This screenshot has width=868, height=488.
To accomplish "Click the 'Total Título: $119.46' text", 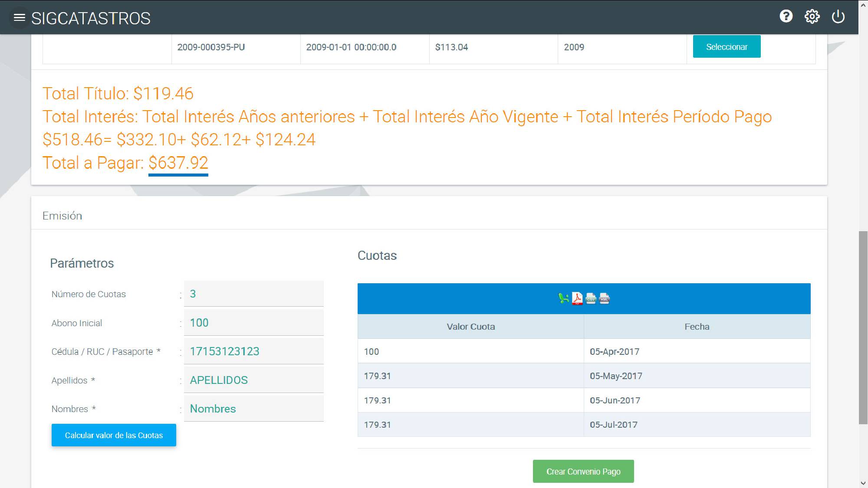I will pos(118,93).
